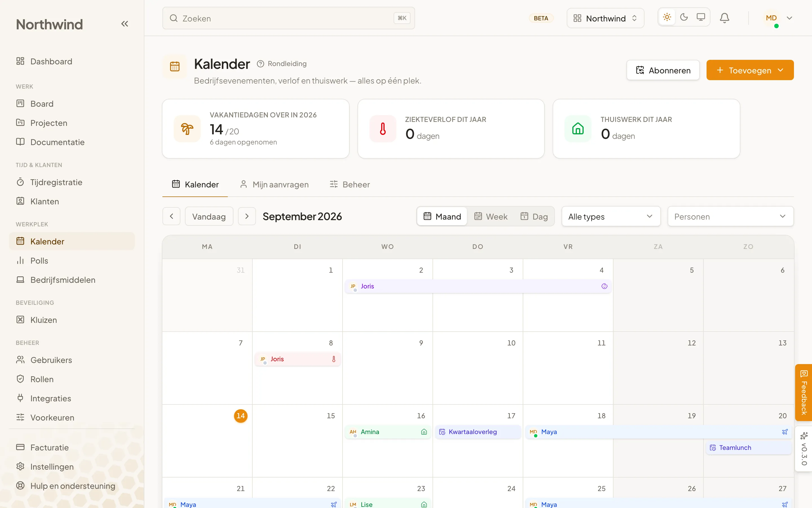
Task: Open Polls from sidebar
Action: [x=72, y=261]
